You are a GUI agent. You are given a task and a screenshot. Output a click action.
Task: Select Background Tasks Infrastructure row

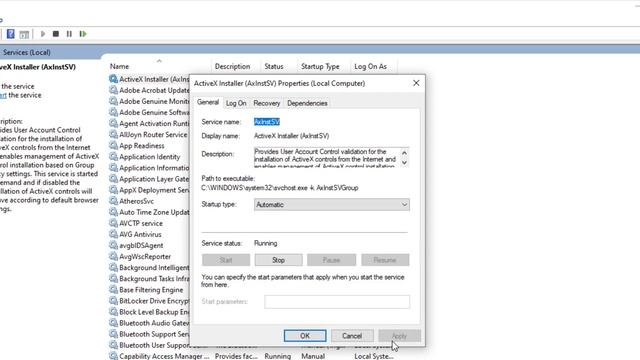[149, 278]
